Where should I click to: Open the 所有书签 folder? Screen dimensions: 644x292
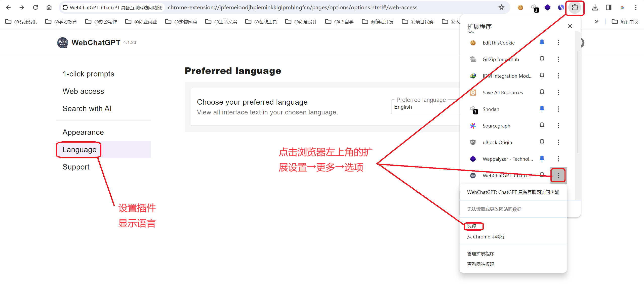tap(625, 22)
